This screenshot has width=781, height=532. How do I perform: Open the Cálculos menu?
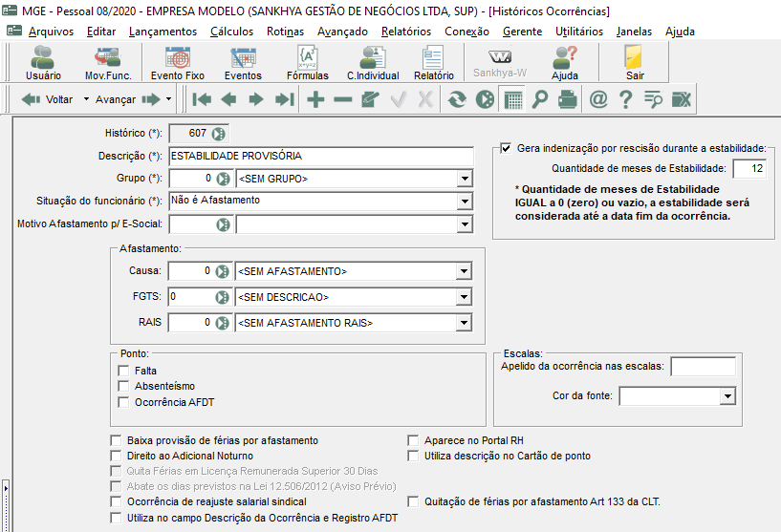[x=231, y=32]
